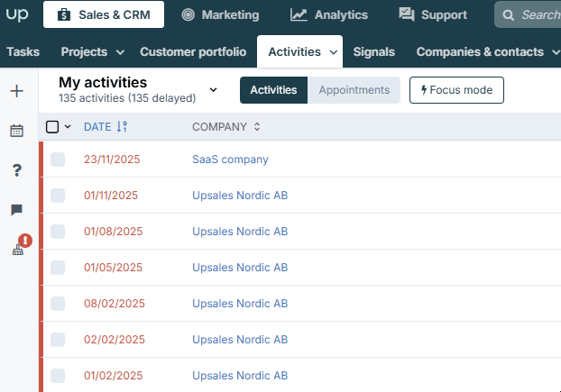Click the magnifier search icon
561x392 pixels.
pyautogui.click(x=508, y=15)
